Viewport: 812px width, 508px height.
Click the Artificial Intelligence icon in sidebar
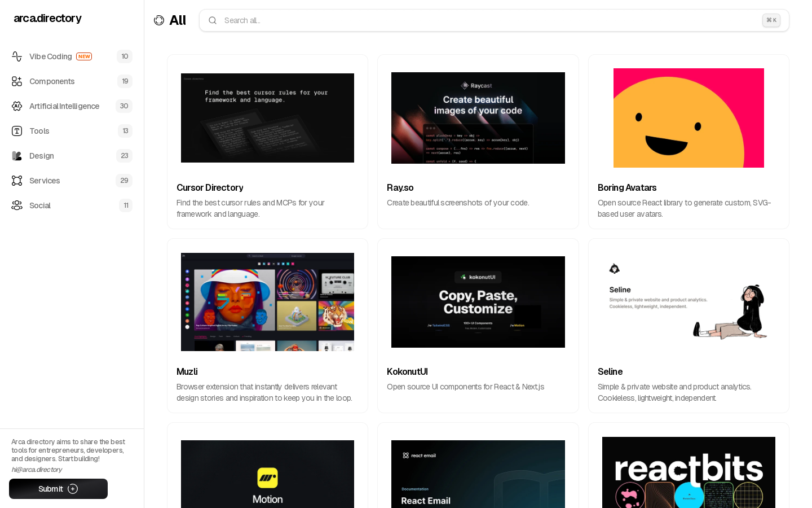(x=17, y=106)
